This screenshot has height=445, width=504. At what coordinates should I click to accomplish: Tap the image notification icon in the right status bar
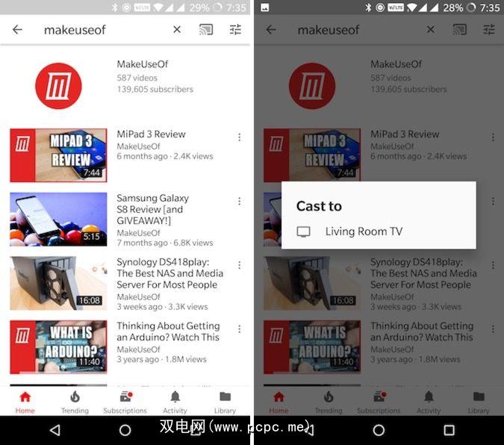(265, 7)
